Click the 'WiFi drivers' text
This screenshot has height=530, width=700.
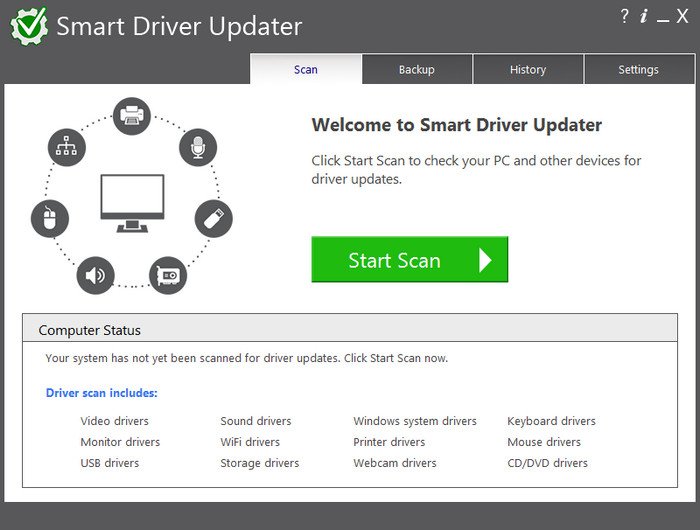pyautogui.click(x=250, y=442)
